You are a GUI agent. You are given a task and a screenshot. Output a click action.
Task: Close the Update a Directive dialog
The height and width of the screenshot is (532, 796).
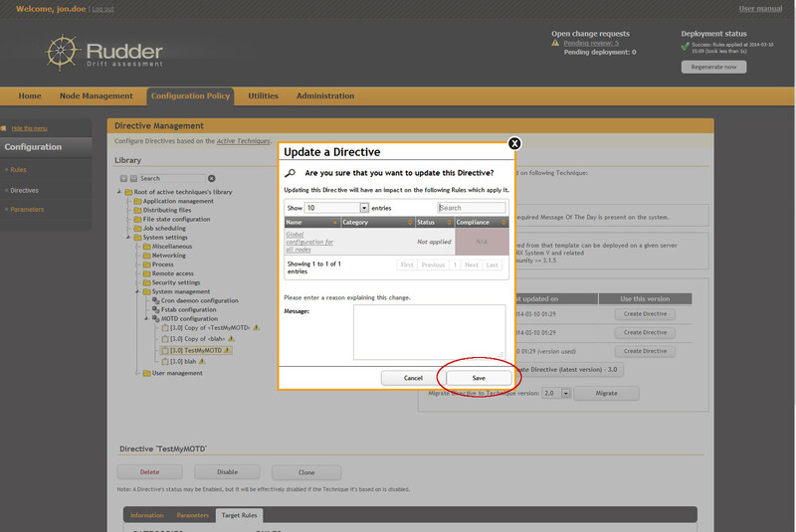(514, 143)
